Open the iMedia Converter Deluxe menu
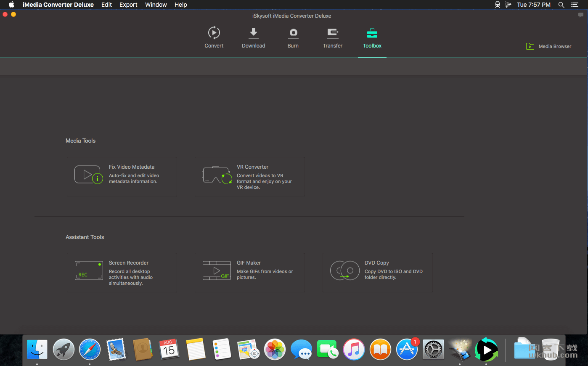This screenshot has width=588, height=366. (58, 5)
